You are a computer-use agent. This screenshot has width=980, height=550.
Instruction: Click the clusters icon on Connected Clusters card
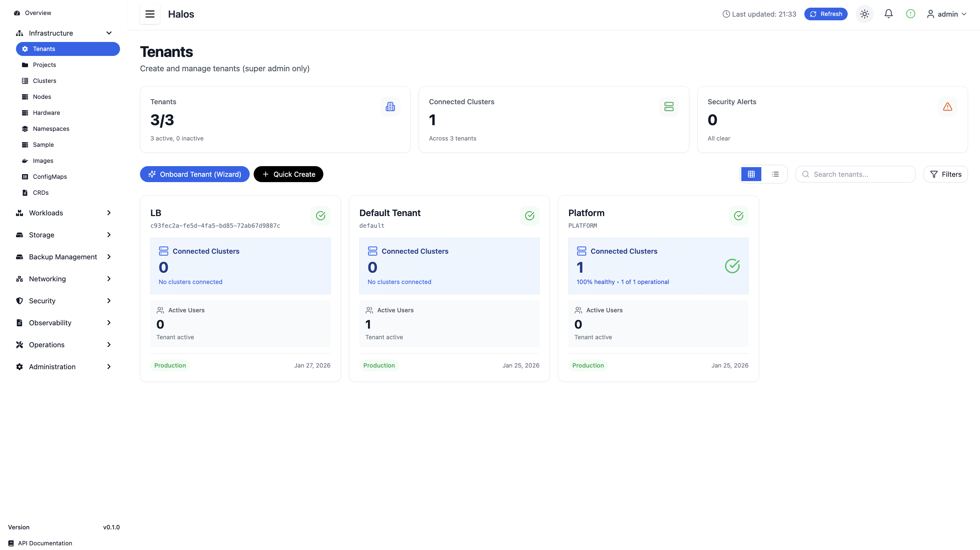click(669, 107)
